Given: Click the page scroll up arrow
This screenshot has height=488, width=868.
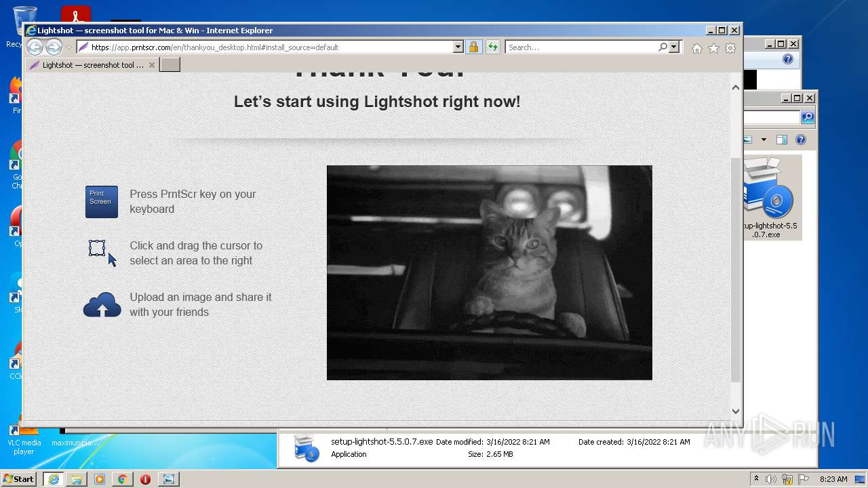Looking at the screenshot, I should 736,87.
